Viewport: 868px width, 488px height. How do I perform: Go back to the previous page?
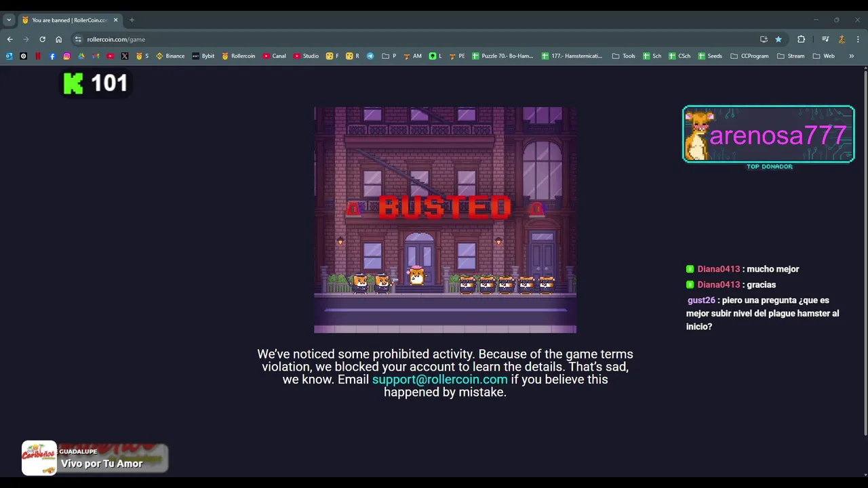coord(10,39)
